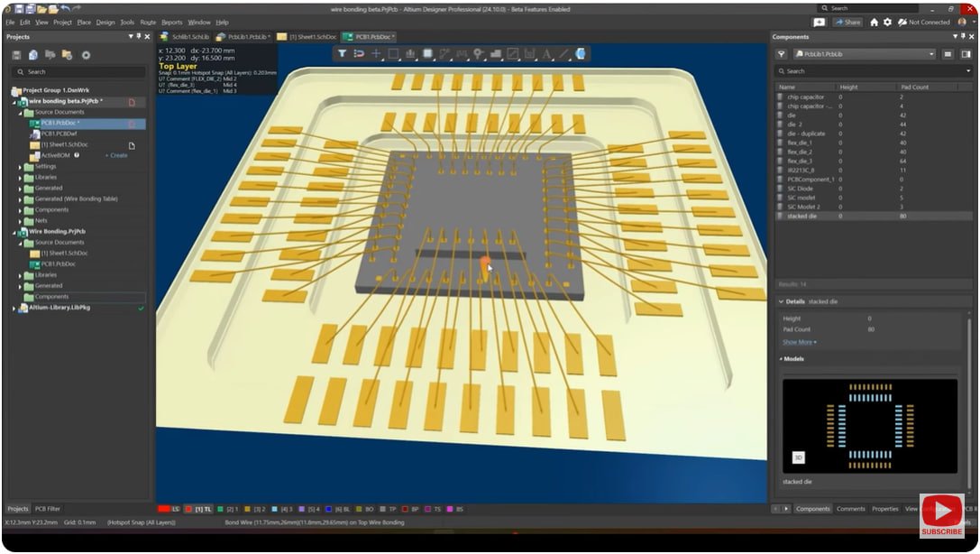Switch to the PcbLib1.PcbLib document tab
Screen dimensions: 980x554
243,37
